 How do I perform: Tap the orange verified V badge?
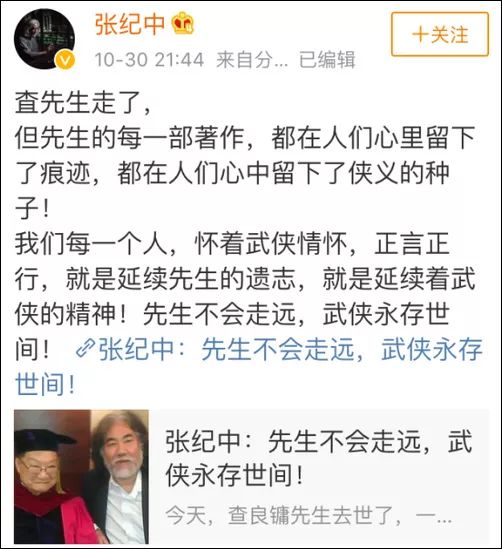(x=65, y=60)
